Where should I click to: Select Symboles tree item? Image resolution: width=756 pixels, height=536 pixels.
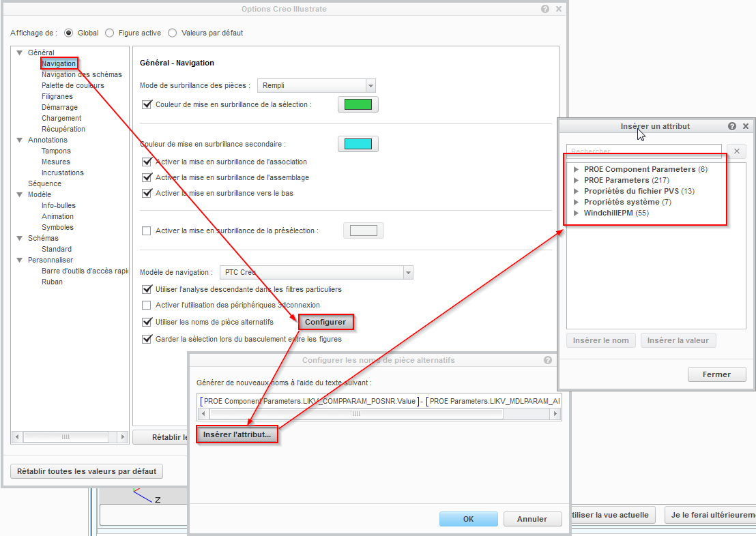pos(57,227)
